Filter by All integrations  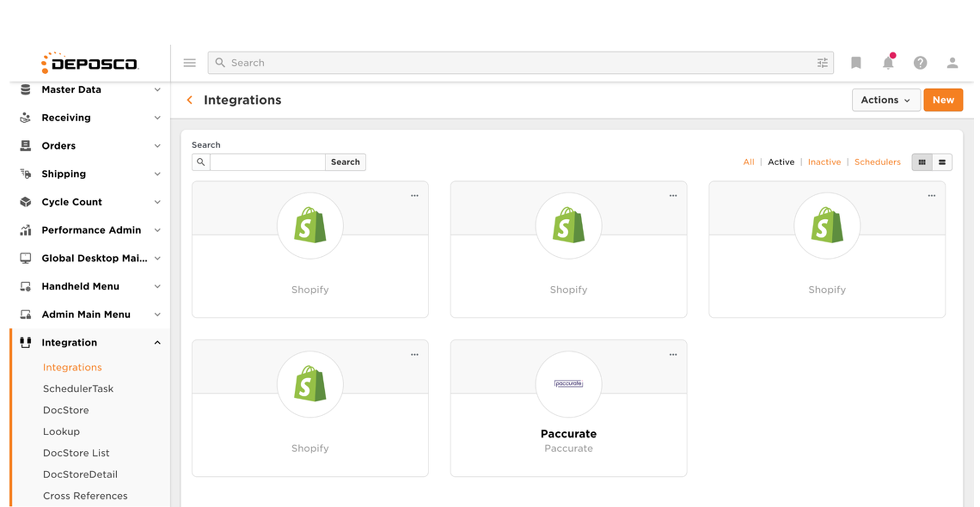point(748,162)
